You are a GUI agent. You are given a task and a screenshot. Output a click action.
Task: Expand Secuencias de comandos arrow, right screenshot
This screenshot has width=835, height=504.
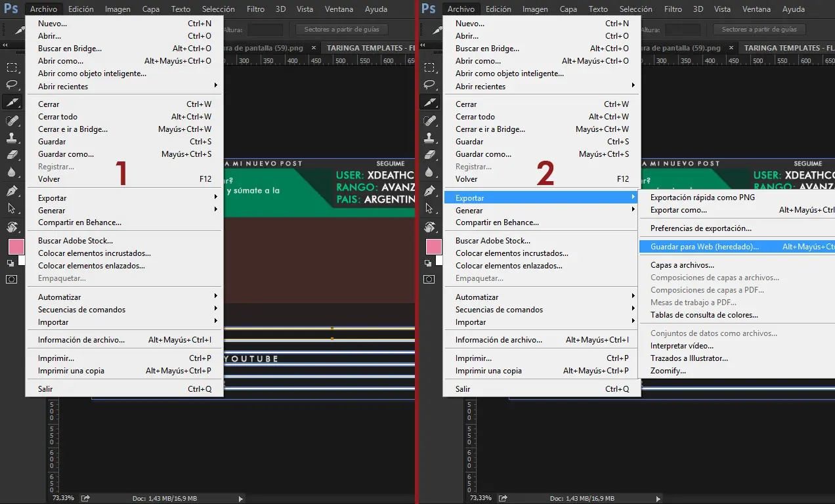pyautogui.click(x=633, y=309)
